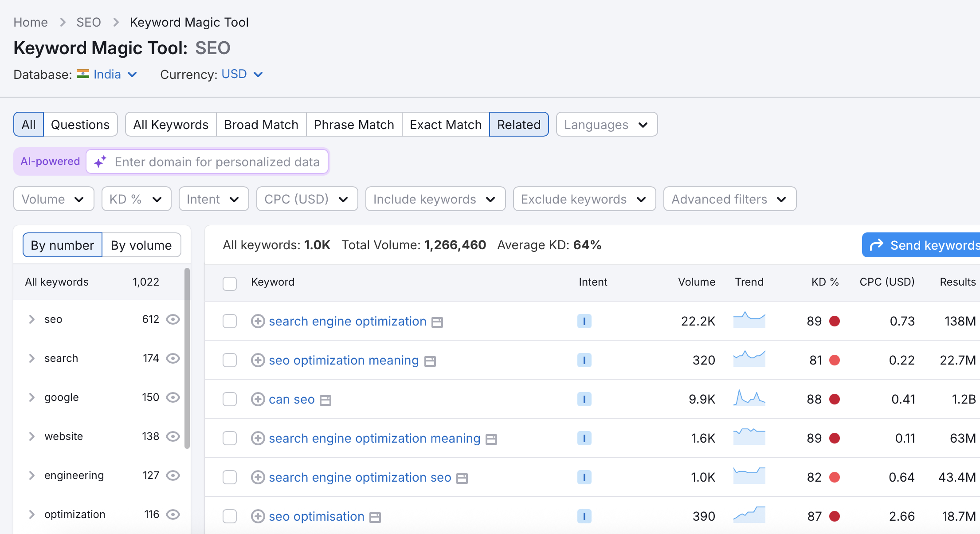
Task: Toggle visibility of 'website' keyword group
Action: click(x=172, y=436)
